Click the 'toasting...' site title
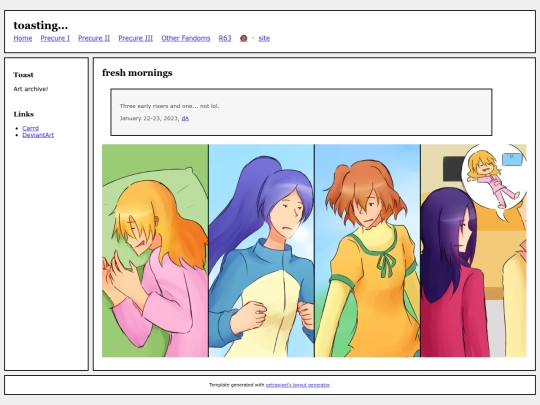The image size is (540, 405). pos(41,25)
